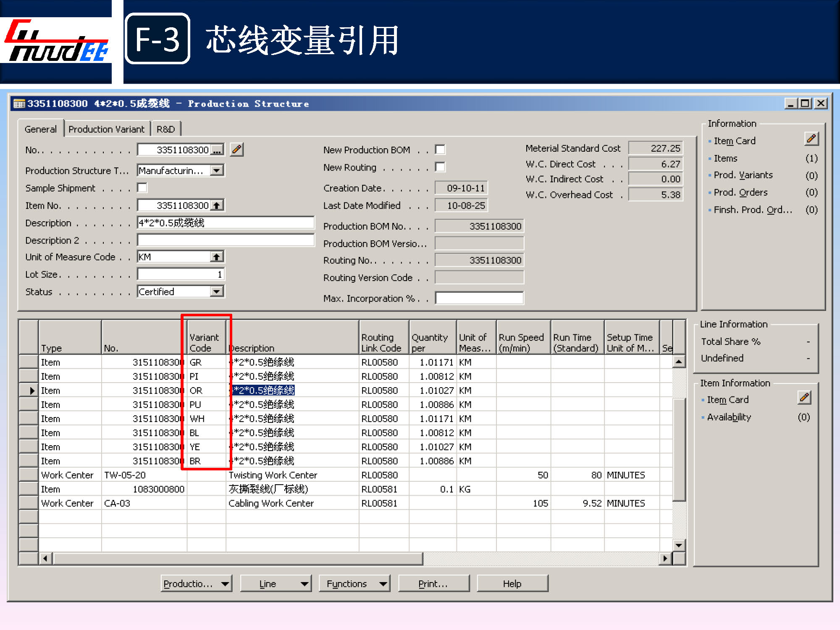Click the ellipsis lookup button in No. field
840x630 pixels.
click(x=217, y=150)
